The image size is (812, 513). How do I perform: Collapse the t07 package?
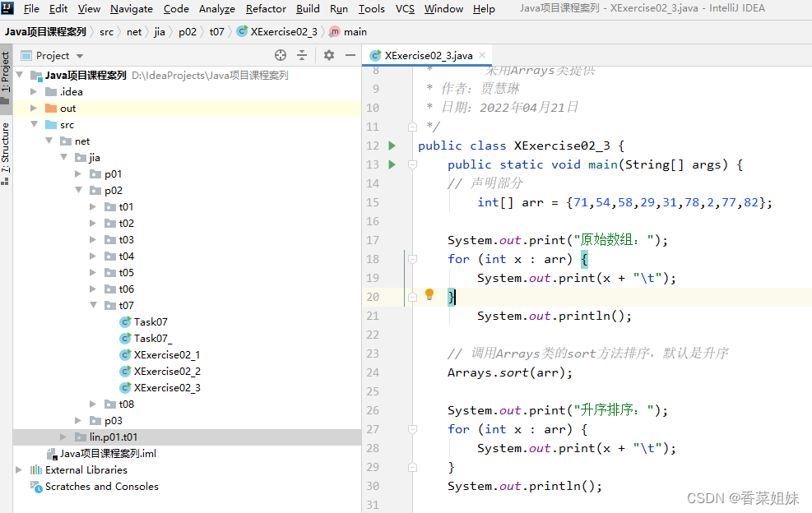pyautogui.click(x=93, y=305)
